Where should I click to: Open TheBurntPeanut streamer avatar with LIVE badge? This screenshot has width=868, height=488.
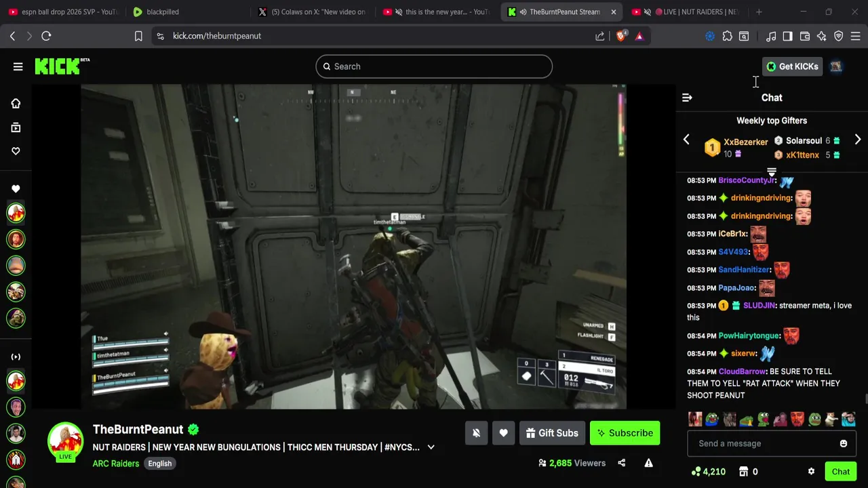click(x=65, y=441)
